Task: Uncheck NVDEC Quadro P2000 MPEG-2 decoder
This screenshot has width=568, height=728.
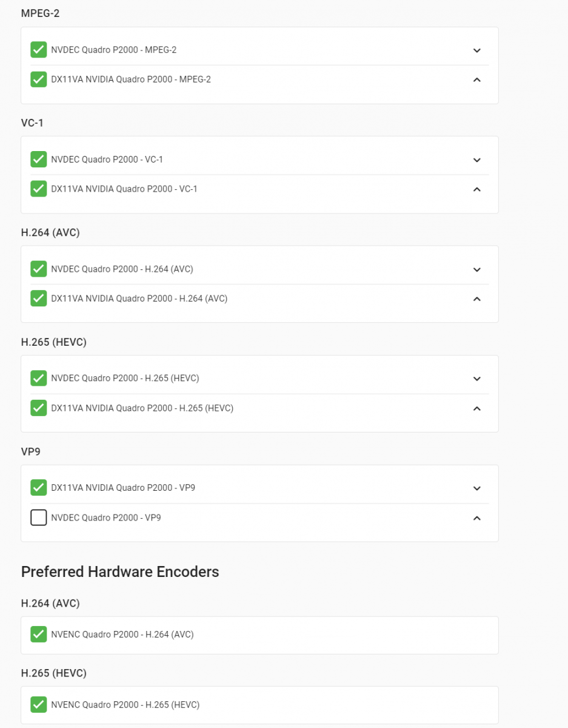Action: tap(39, 50)
